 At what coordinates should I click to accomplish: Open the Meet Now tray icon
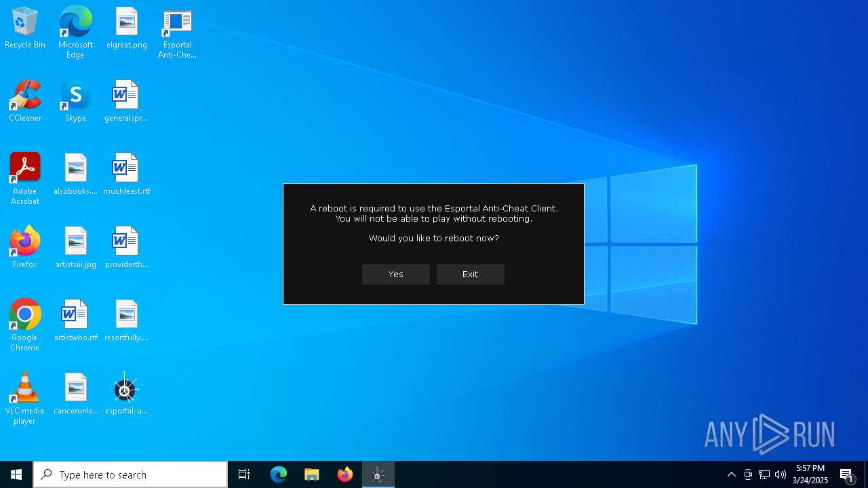pos(748,474)
